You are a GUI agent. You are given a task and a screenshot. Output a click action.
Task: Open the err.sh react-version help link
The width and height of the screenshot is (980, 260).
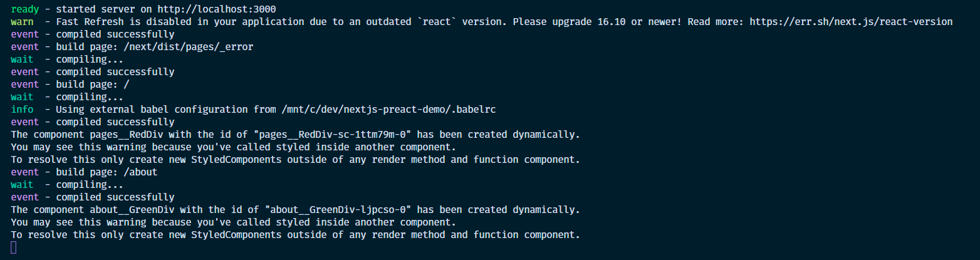[851, 22]
